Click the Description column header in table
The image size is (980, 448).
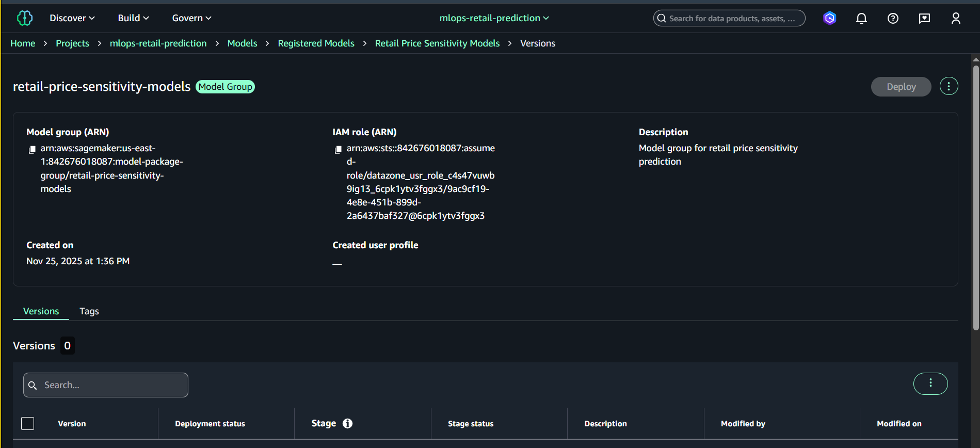[605, 424]
